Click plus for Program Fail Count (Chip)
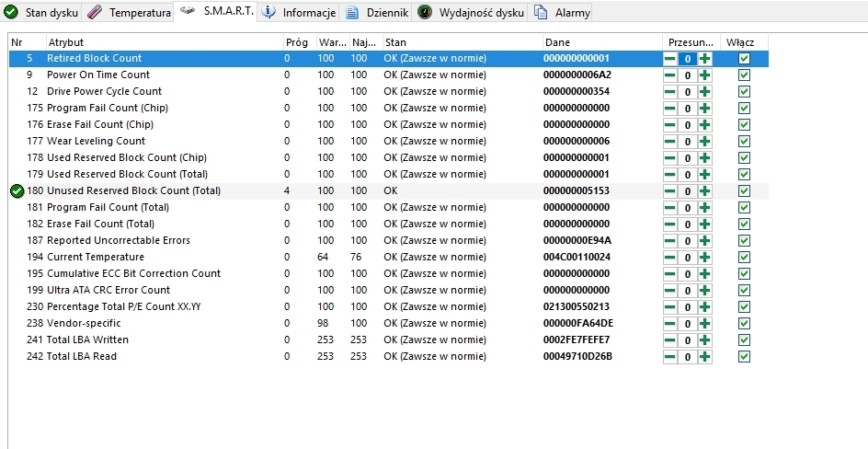 704,109
